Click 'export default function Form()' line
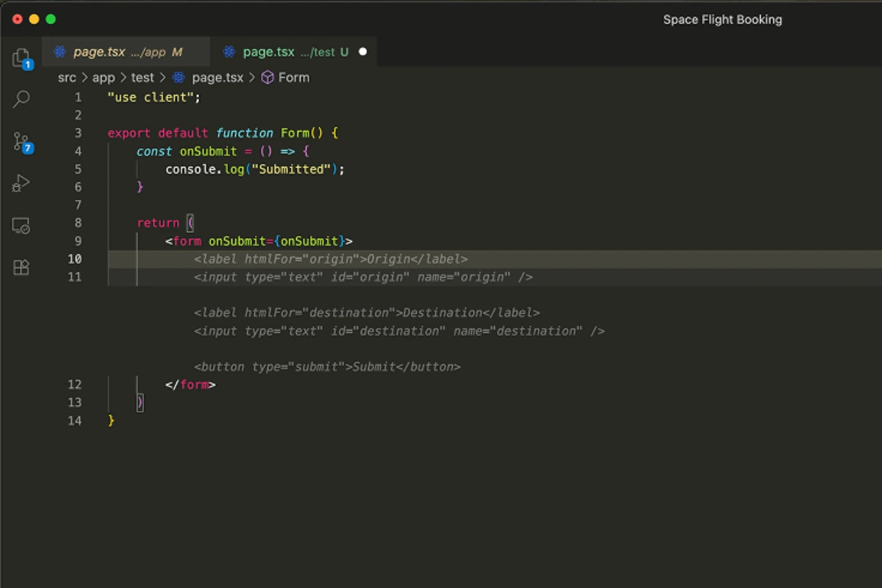Viewport: 882px width, 588px height. [223, 133]
